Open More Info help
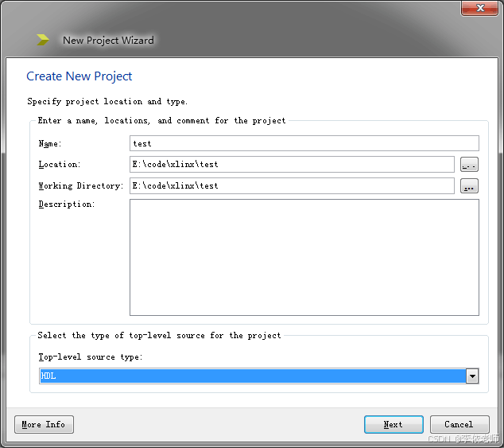The height and width of the screenshot is (448, 504). pos(44,424)
